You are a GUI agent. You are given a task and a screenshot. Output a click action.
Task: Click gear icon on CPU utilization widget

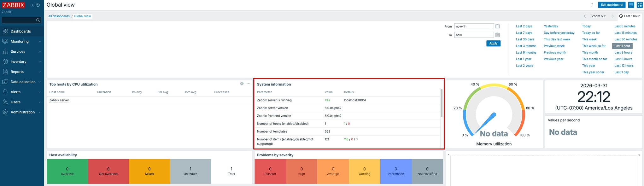click(242, 84)
